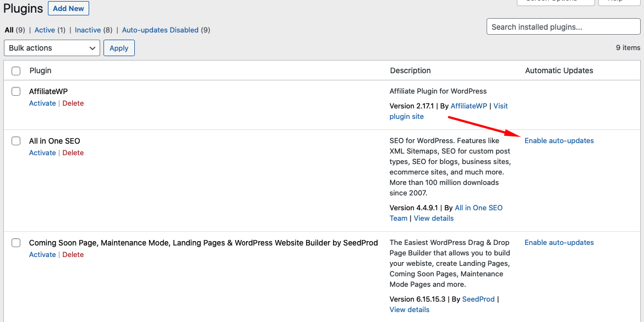Activate the AffiliateWP plugin
Screen dimensions: 644x322
pos(42,103)
